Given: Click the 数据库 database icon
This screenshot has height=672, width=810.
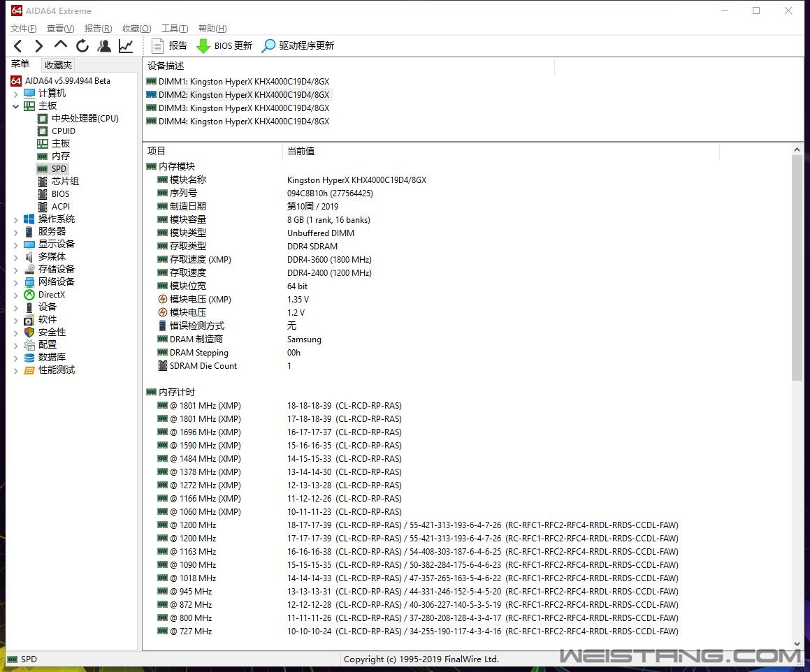Looking at the screenshot, I should [29, 358].
